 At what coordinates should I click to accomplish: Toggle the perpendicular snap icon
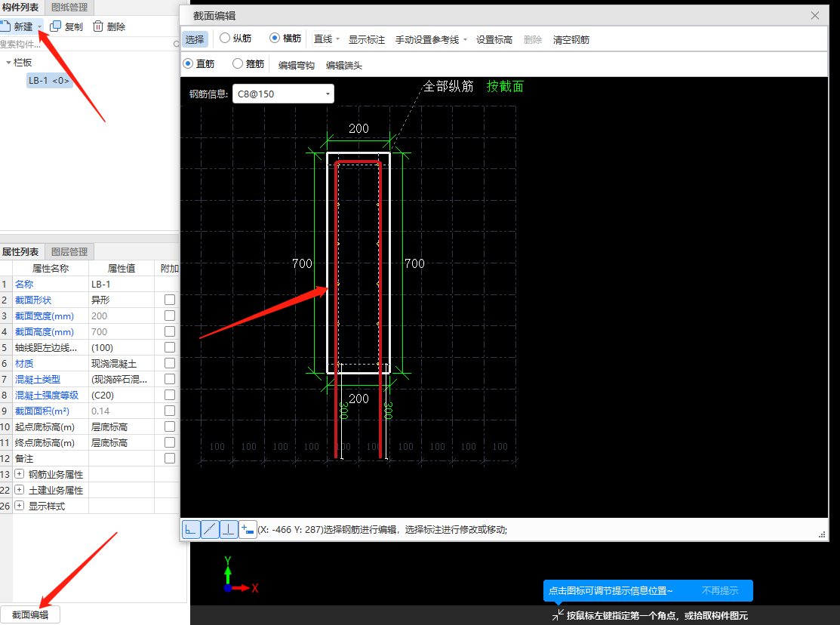click(x=229, y=530)
